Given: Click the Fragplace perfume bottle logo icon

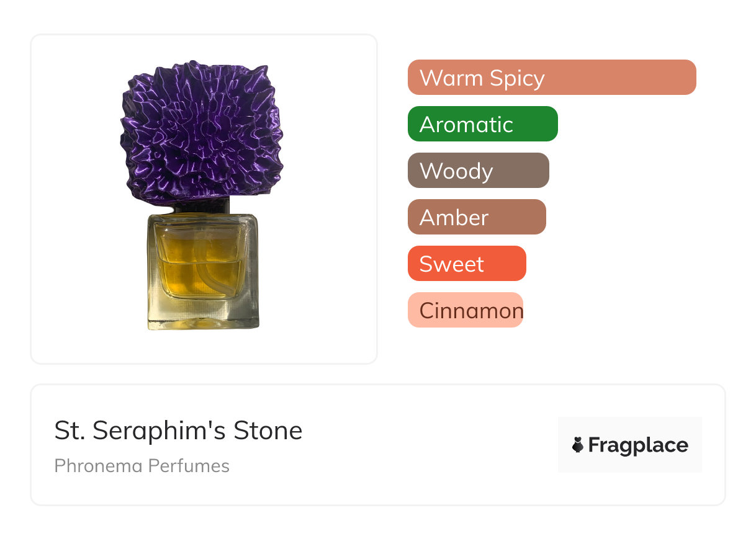Looking at the screenshot, I should (578, 445).
